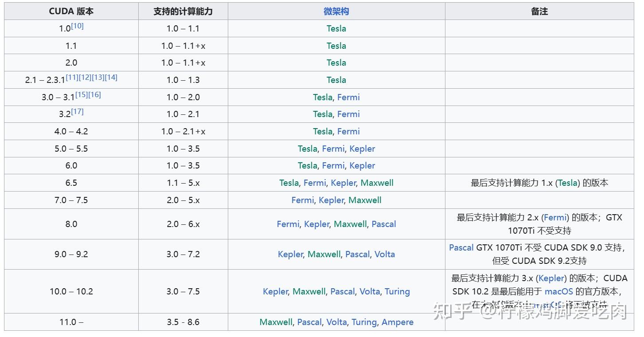Open Pascal link in the 9.0 – 9.2 remarks
644x337 pixels.
click(461, 247)
